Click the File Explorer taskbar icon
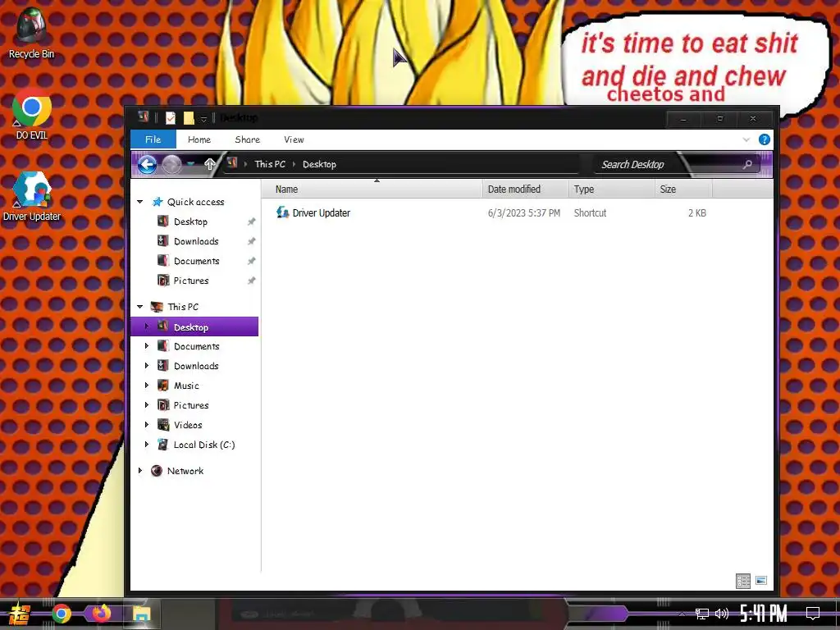 click(141, 614)
